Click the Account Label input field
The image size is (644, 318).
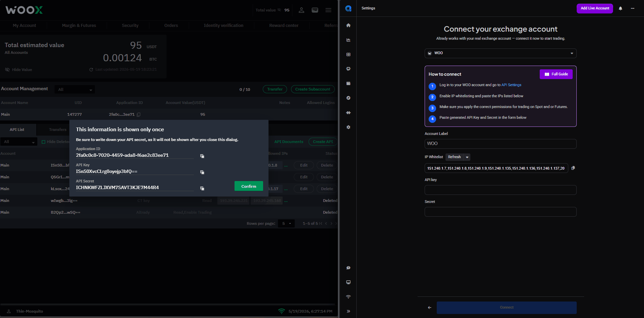[x=500, y=144]
